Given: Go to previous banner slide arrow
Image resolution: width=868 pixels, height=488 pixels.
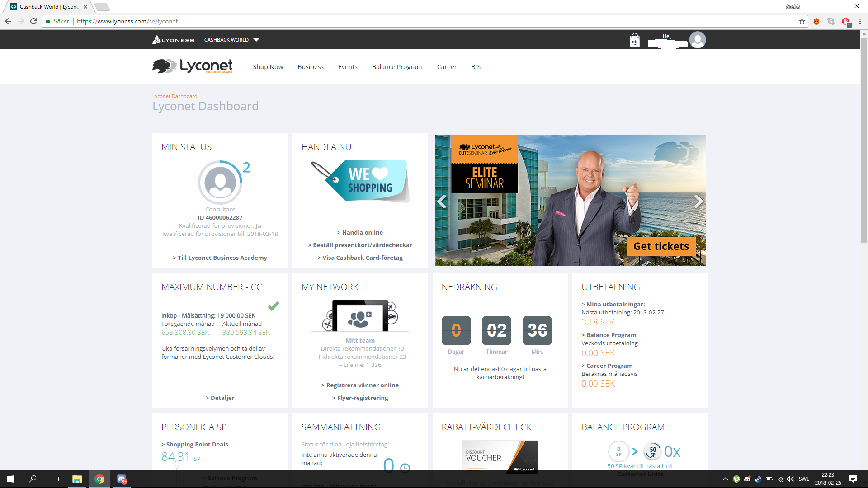Looking at the screenshot, I should 442,201.
